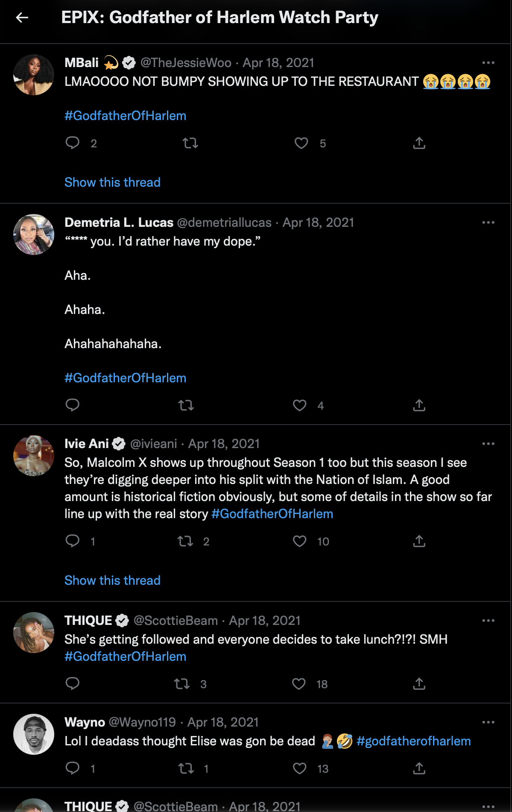512x812 pixels.
Task: Open #godfatherofharlem hashtag in Wayno's tweet
Action: [x=413, y=741]
